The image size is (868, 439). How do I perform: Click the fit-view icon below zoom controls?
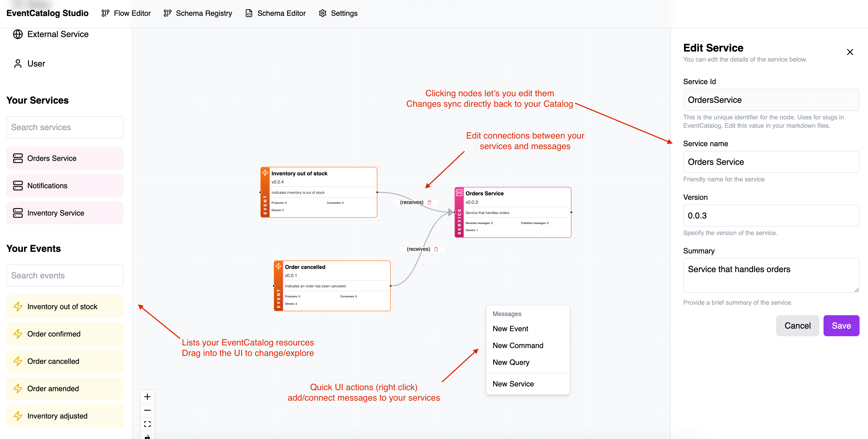click(147, 423)
